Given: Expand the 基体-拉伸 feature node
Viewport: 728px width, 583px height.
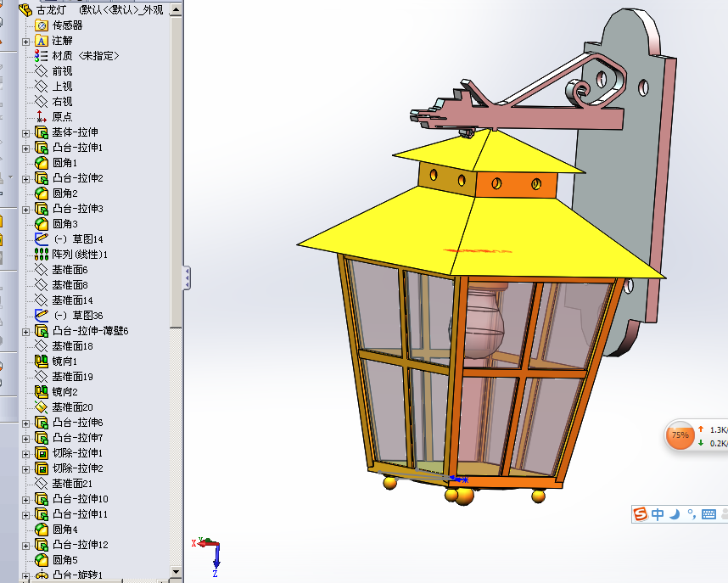Looking at the screenshot, I should (x=25, y=133).
